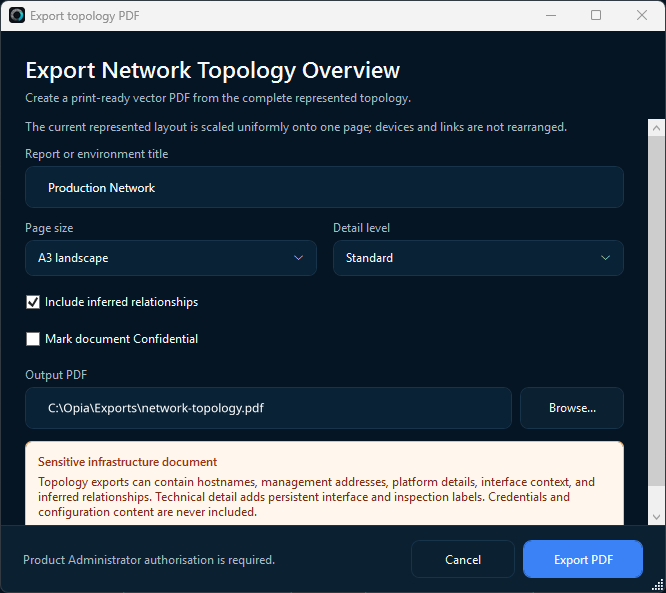Click 'Product Administrator authorisation is required.' text
This screenshot has height=593, width=666.
coord(149,560)
